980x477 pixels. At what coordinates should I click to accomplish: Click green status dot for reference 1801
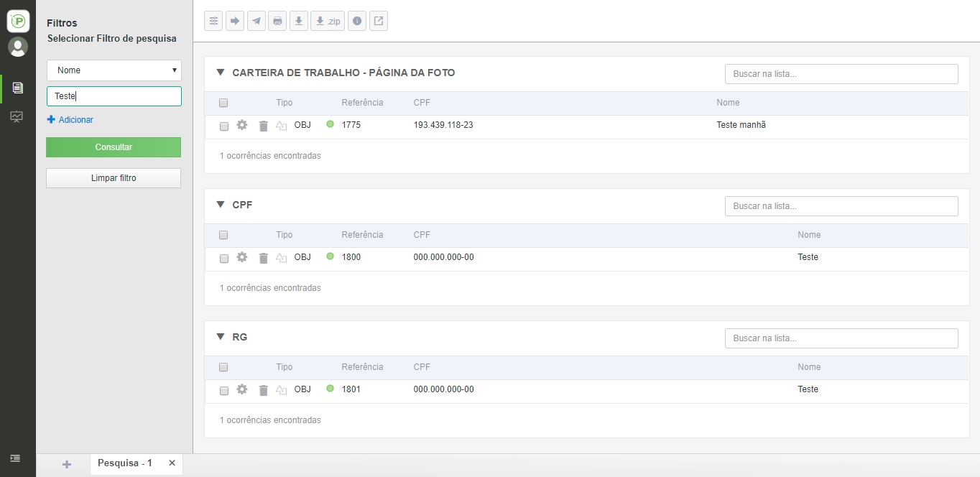(330, 389)
